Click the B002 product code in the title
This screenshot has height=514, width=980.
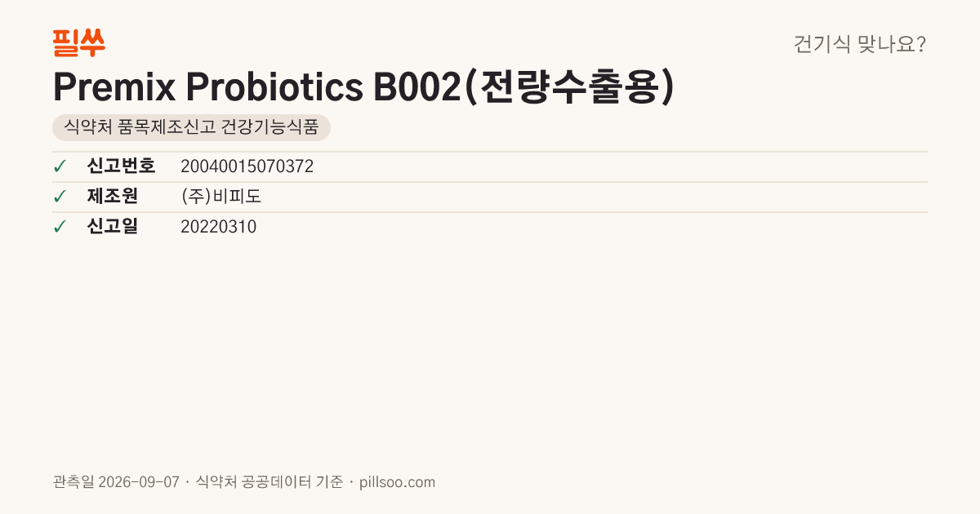[x=417, y=86]
